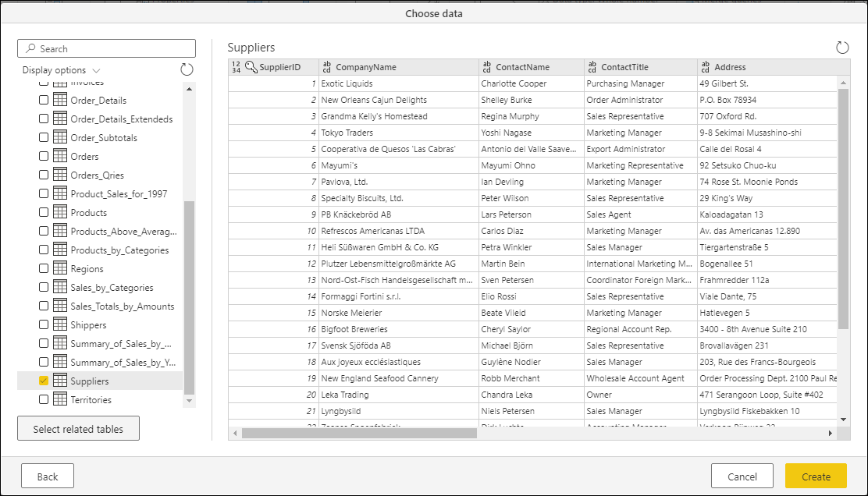Click the table icon next to Products
This screenshot has height=496, width=868.
(60, 212)
